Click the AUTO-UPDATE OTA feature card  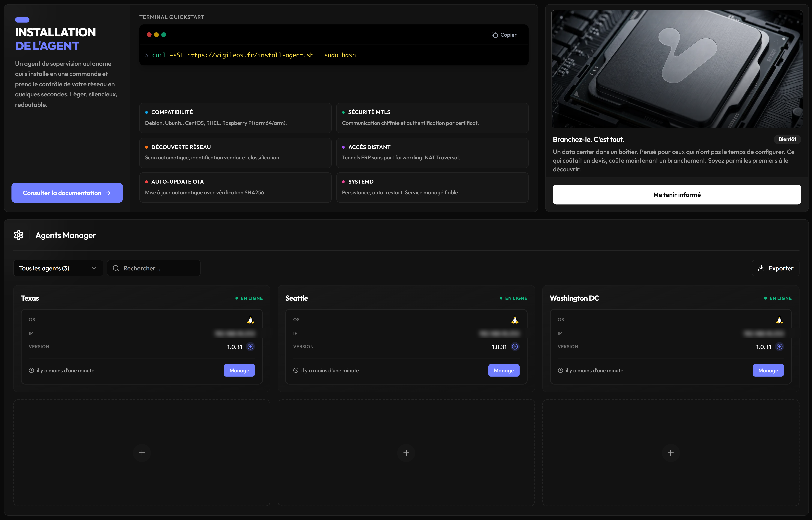click(x=235, y=187)
